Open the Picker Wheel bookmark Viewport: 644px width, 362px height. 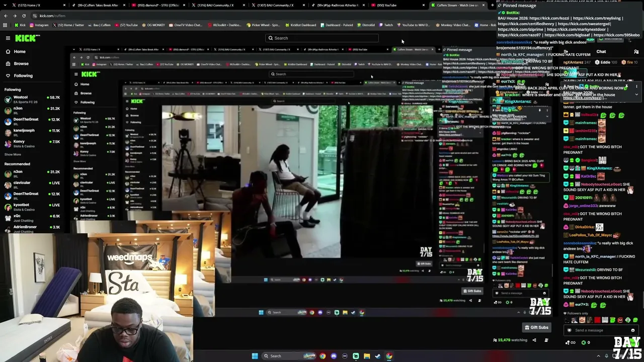pos(263,25)
